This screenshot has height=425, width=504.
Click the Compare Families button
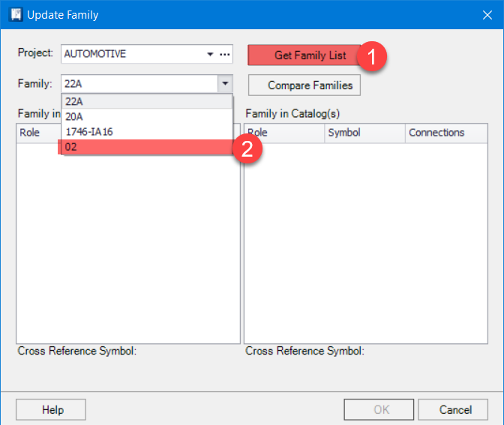coord(304,85)
